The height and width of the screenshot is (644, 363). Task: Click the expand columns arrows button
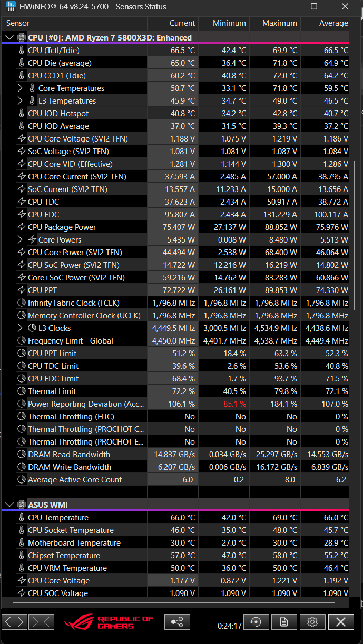[15, 621]
